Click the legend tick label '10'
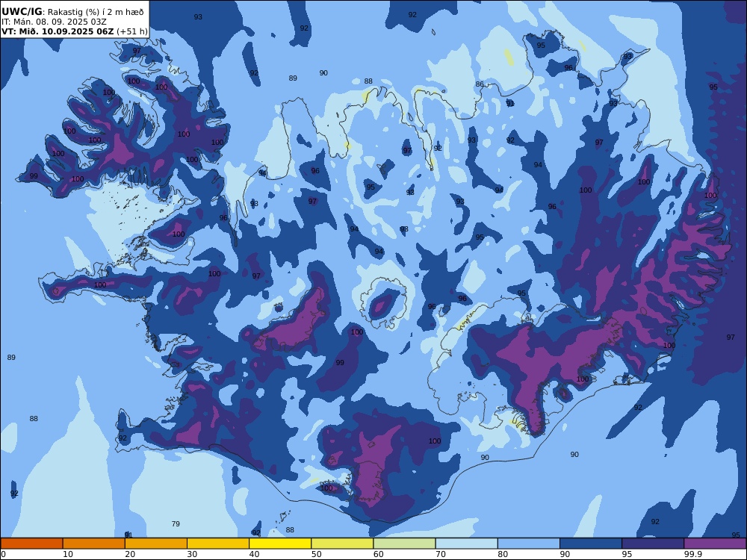The height and width of the screenshot is (560, 747). [x=68, y=554]
